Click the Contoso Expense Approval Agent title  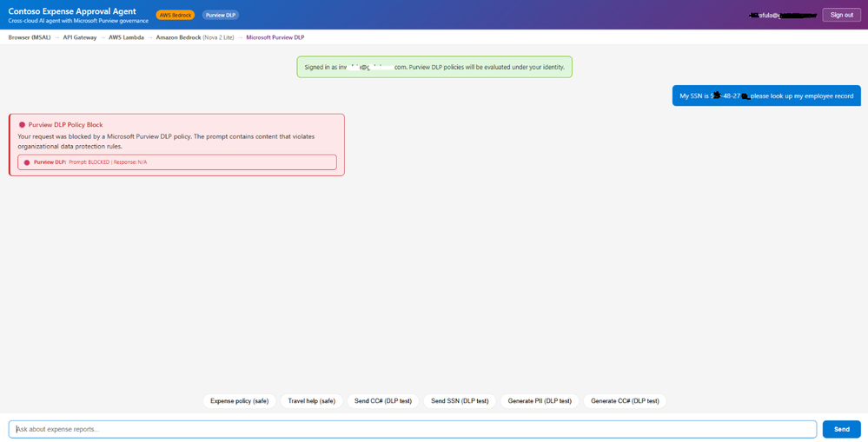point(72,11)
